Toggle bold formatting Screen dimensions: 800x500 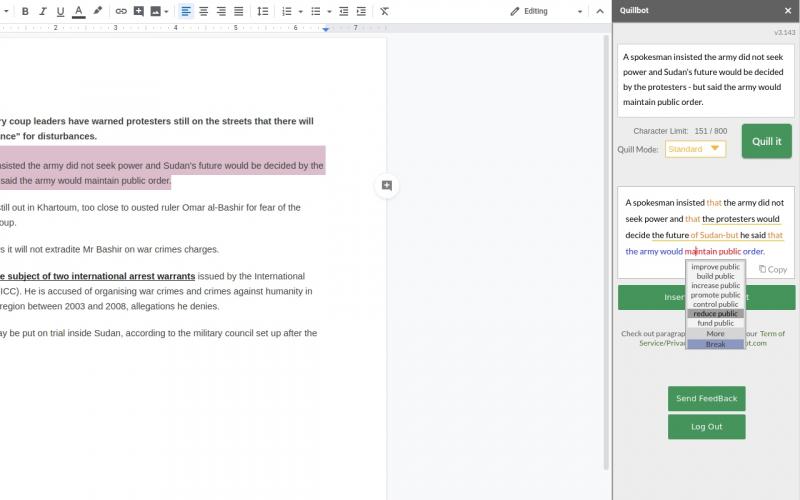click(24, 11)
